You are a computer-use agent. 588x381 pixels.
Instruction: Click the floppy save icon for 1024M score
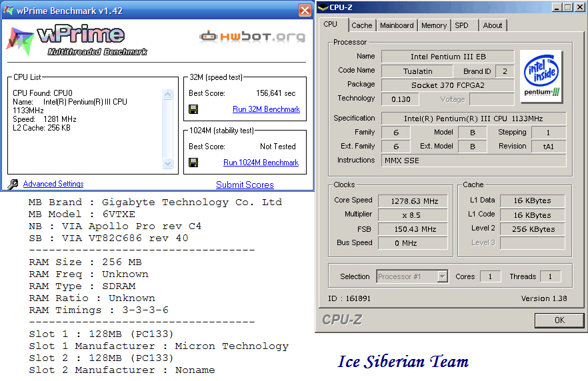[x=193, y=163]
